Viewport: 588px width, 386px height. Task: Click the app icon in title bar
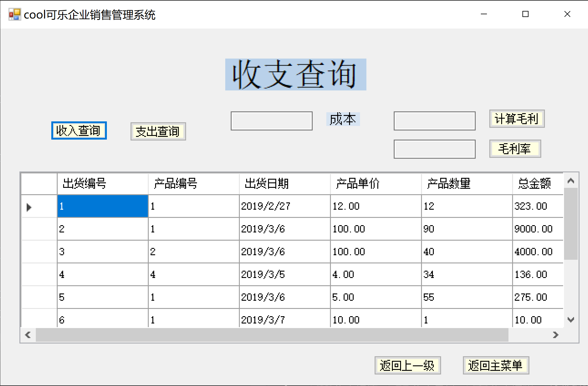click(14, 14)
